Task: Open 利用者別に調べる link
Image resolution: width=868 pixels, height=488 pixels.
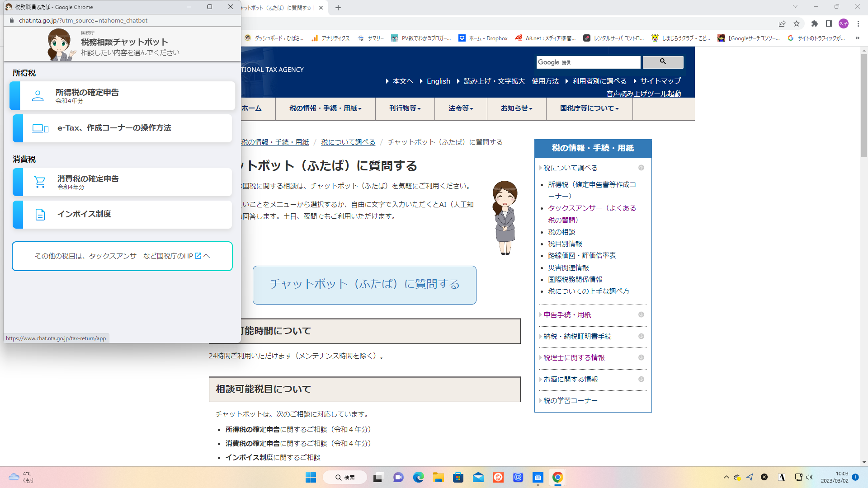Action: pos(599,81)
